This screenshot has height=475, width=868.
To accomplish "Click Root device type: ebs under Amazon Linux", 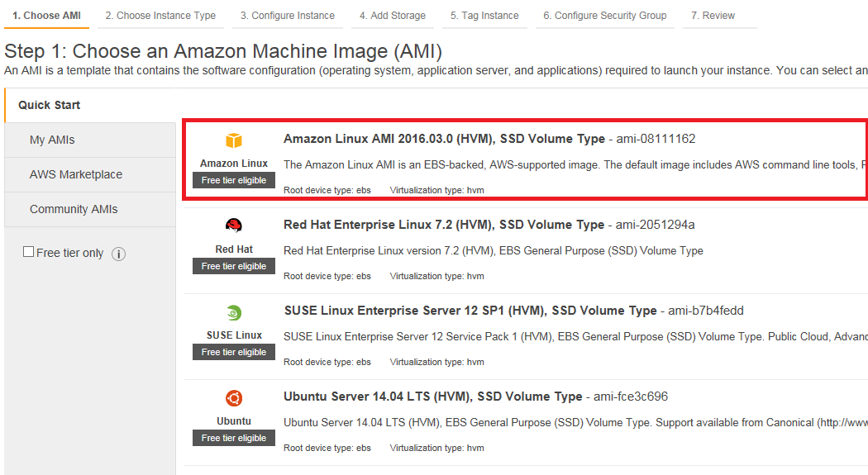I will tap(327, 190).
